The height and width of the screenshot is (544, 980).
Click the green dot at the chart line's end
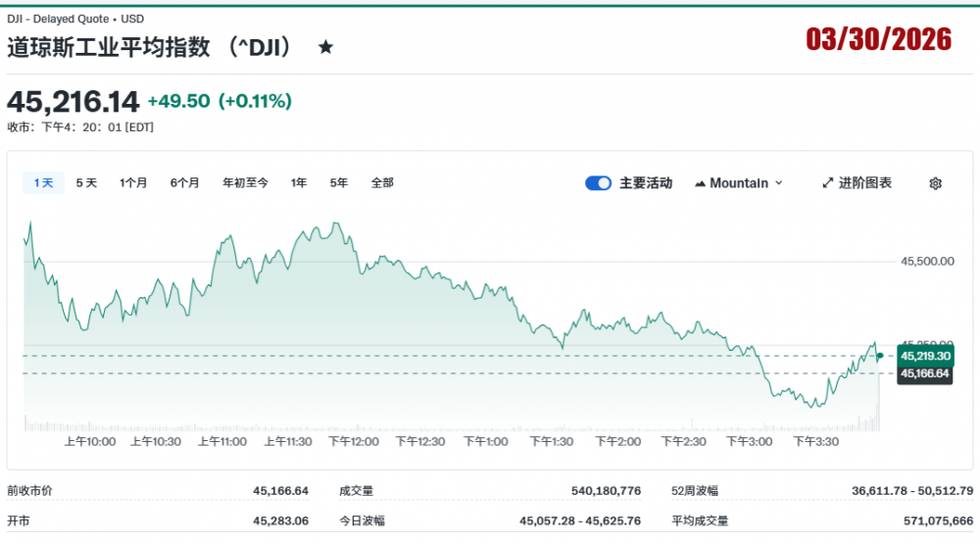click(x=880, y=356)
